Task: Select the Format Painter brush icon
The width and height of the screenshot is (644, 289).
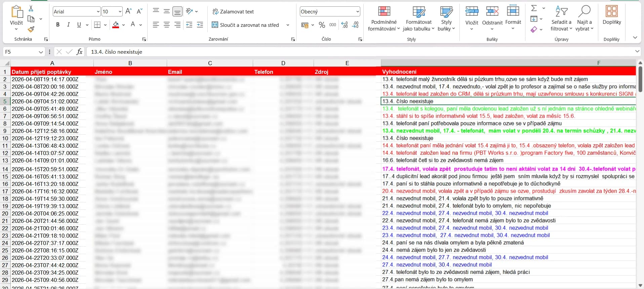Action: click(x=31, y=30)
